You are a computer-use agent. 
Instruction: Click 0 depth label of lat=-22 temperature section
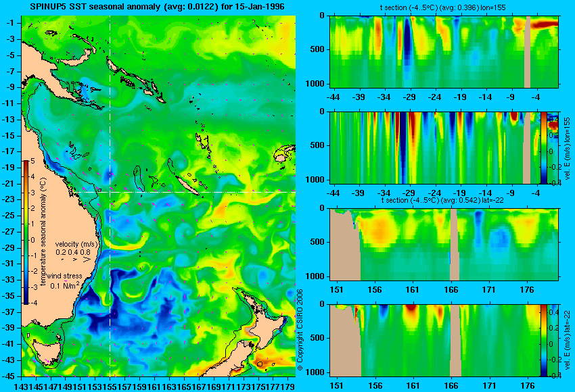[322, 208]
